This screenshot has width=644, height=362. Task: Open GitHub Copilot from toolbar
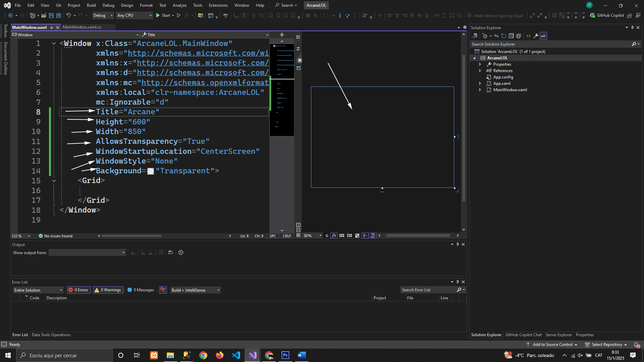click(x=607, y=15)
